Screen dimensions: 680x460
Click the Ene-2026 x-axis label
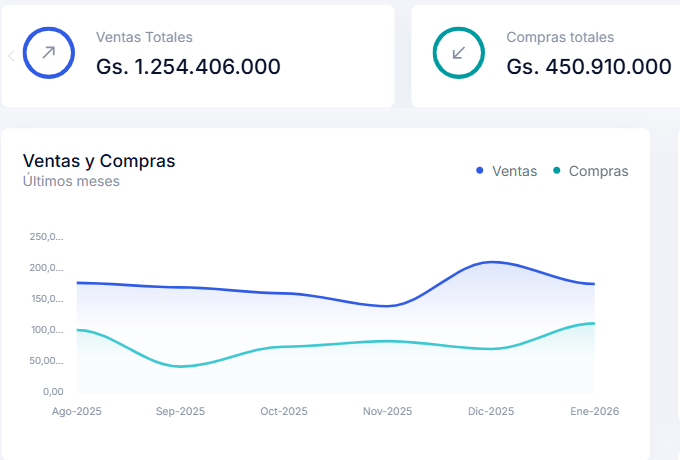[594, 411]
